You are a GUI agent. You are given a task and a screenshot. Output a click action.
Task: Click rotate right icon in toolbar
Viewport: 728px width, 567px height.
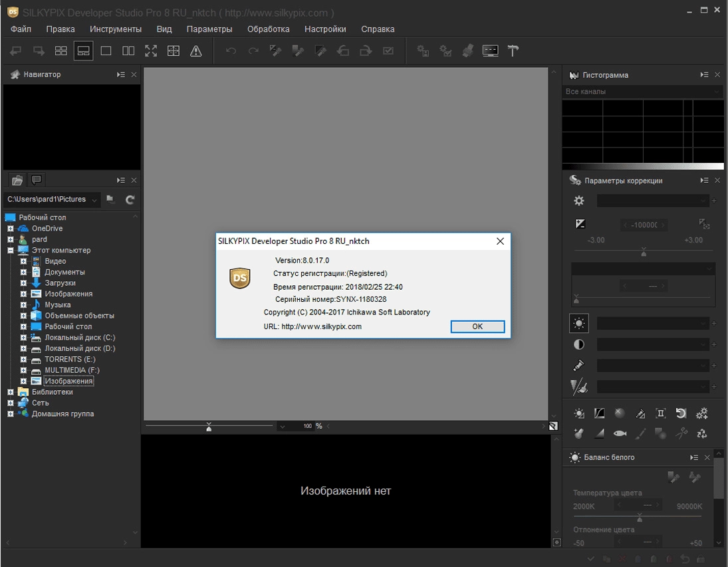point(366,51)
